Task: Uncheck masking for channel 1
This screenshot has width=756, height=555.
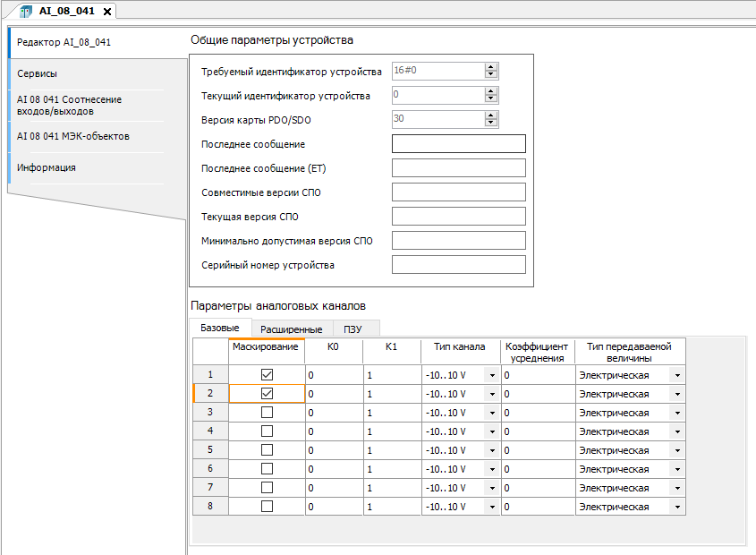Action: tap(267, 375)
